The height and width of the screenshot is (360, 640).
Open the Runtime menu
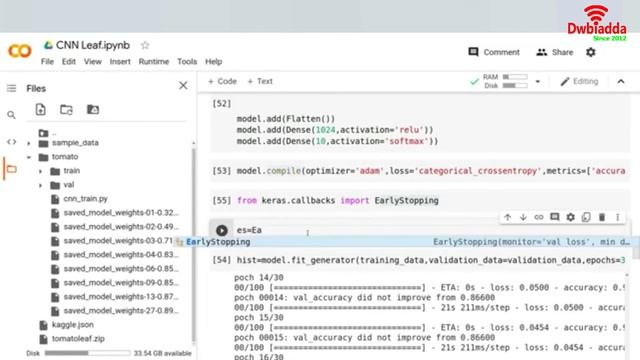[154, 62]
